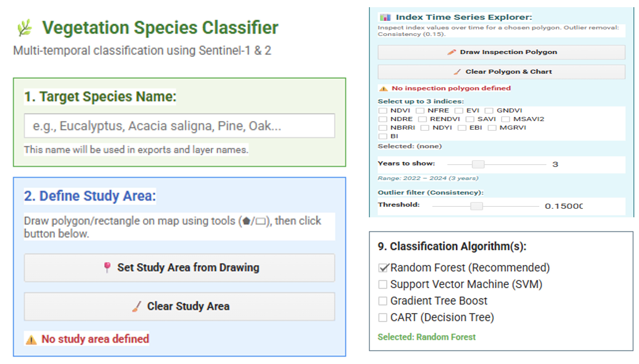Select the Gradient Tree Boost checkbox
This screenshot has width=639, height=364.
(383, 301)
